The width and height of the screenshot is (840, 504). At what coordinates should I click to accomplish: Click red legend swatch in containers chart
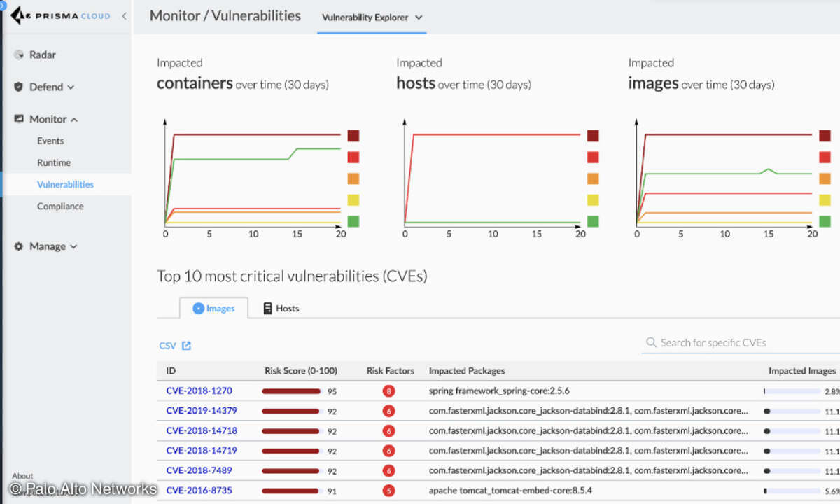353,157
